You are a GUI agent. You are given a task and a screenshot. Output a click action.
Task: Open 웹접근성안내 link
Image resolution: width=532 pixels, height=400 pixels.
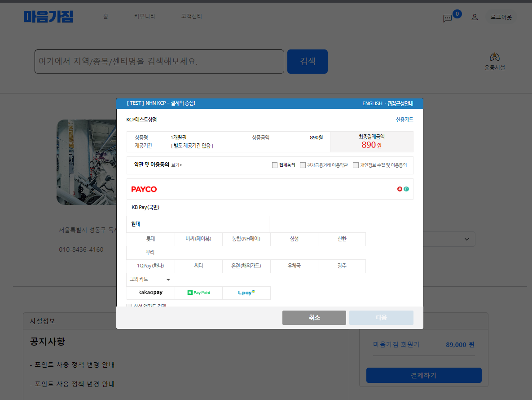[400, 103]
